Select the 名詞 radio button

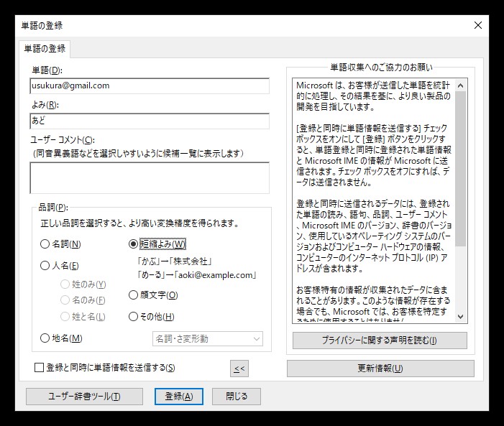(45, 244)
